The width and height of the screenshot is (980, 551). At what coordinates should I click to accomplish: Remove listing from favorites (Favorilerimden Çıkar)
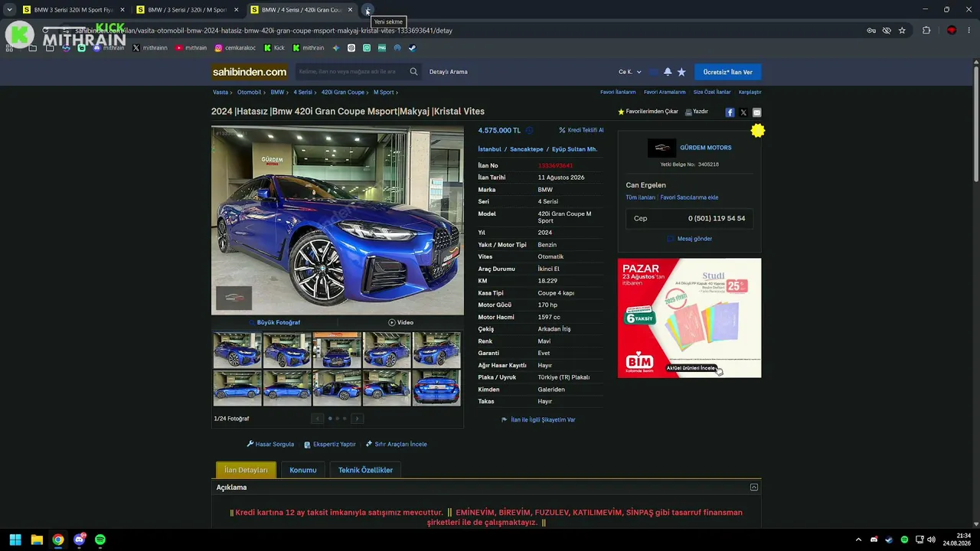(648, 112)
